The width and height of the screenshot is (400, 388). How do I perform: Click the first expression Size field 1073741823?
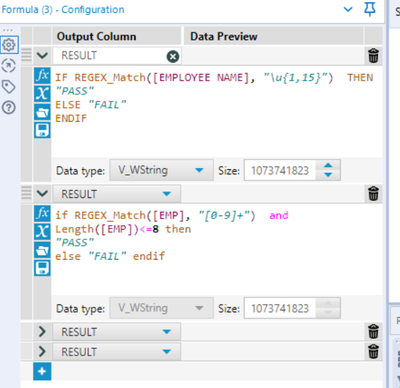[x=280, y=170]
